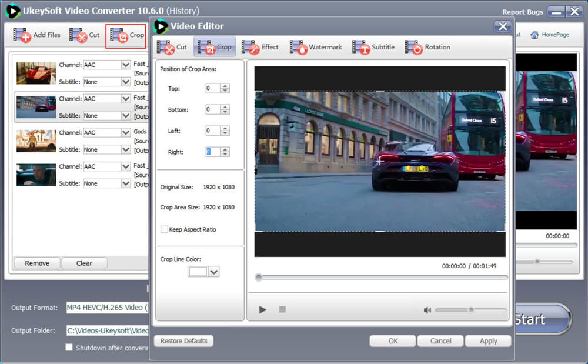Click the Cancel button in Video Editor
The image size is (588, 364).
tap(440, 341)
